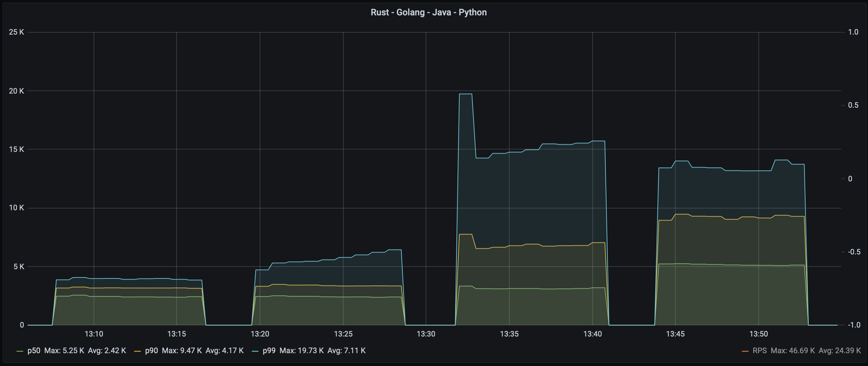Click the p90 Avg: 4.17 K legend value

tap(224, 351)
